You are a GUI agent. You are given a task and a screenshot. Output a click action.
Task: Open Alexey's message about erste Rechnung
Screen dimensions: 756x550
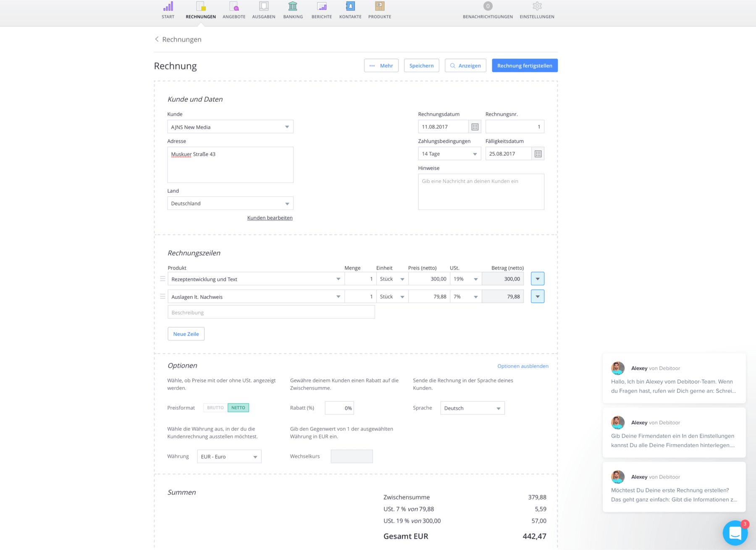[x=674, y=487]
